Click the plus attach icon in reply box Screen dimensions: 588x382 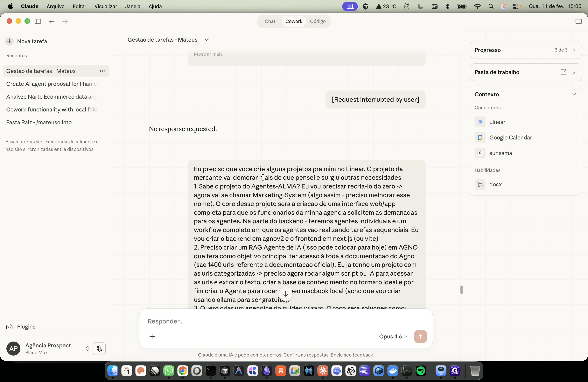coord(152,336)
